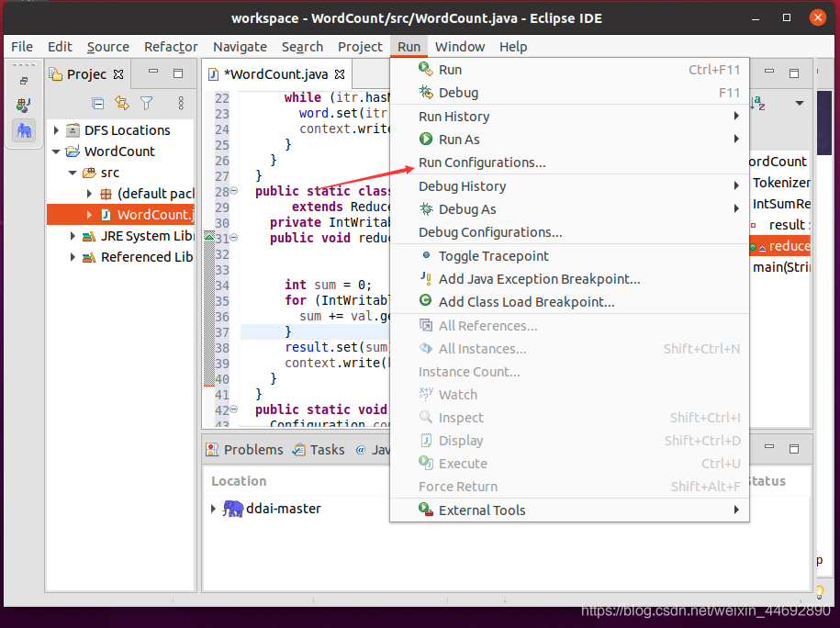Open the Outline view menu dropdown arrow
The width and height of the screenshot is (840, 628).
[x=799, y=103]
